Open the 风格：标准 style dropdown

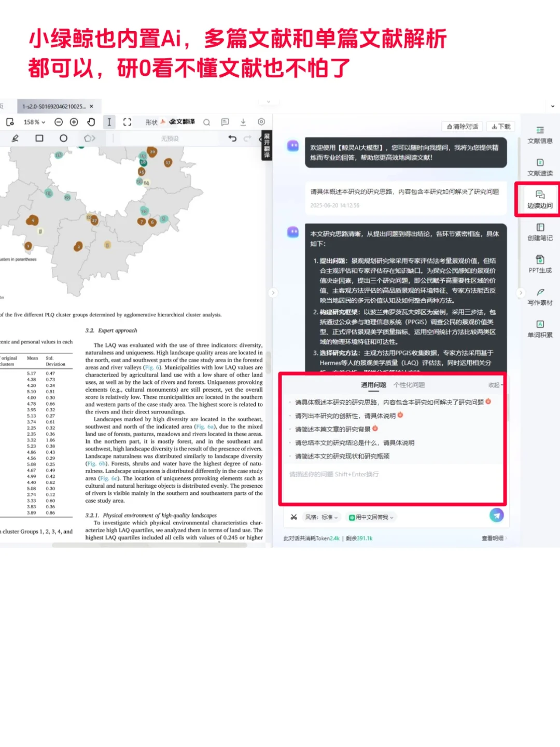point(321,517)
